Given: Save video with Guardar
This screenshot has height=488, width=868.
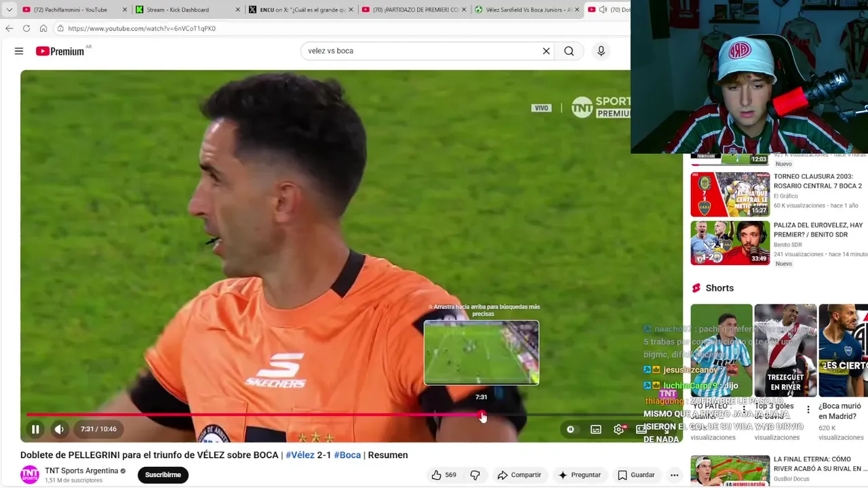Looking at the screenshot, I should click(x=635, y=475).
